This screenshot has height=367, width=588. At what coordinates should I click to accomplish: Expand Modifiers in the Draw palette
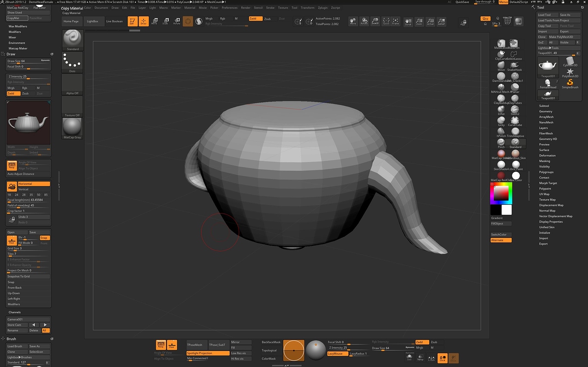[x=14, y=304]
